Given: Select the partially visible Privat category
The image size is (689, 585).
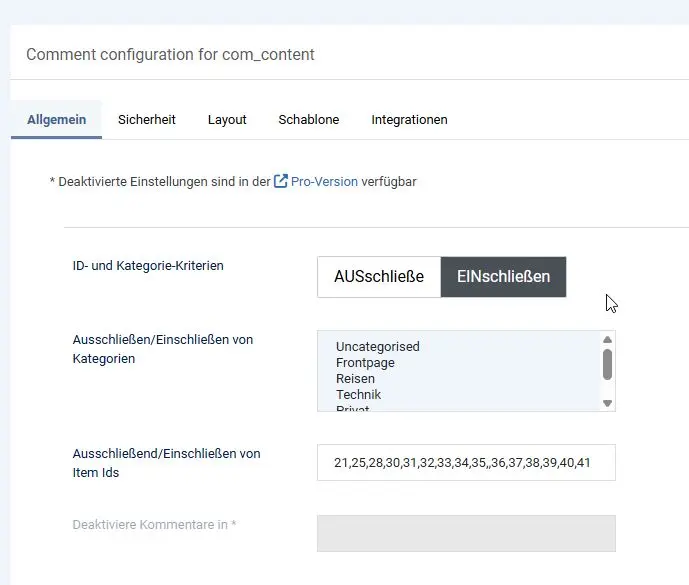Looking at the screenshot, I should (352, 408).
